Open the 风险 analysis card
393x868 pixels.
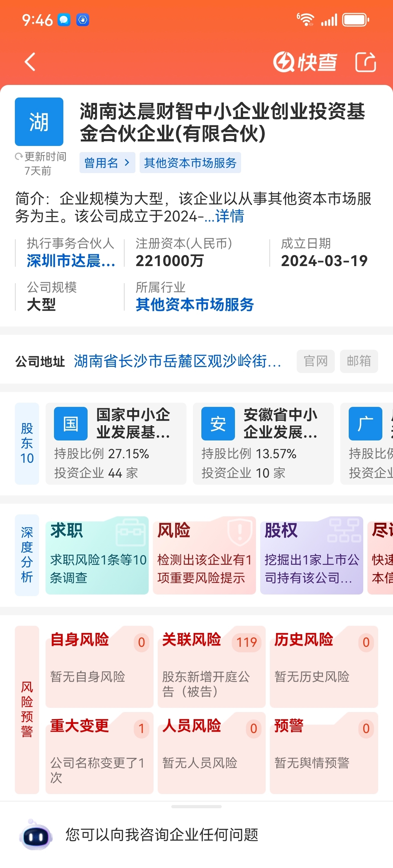(205, 555)
